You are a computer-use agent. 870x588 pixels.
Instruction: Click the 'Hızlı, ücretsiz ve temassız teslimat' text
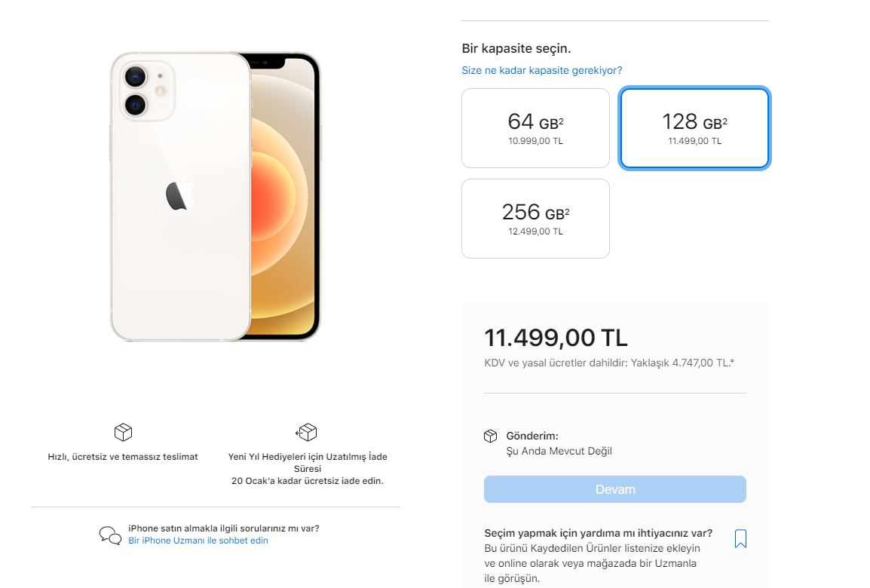[123, 457]
